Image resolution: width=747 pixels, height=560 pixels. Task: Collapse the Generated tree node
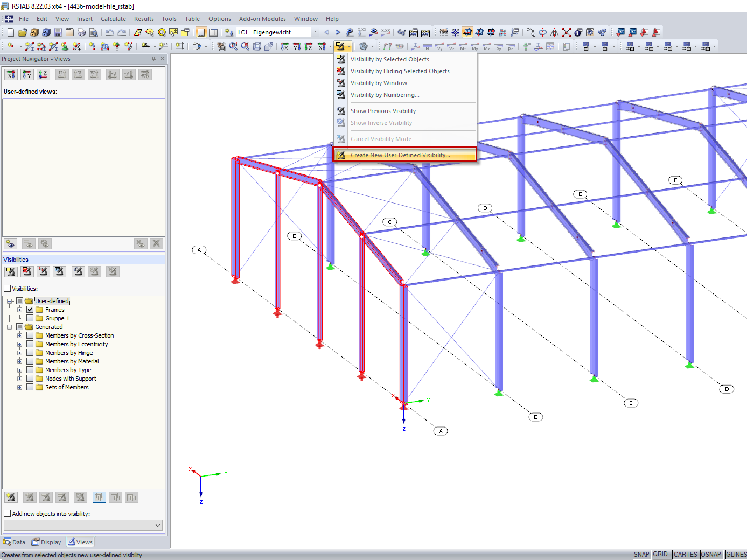(x=9, y=327)
